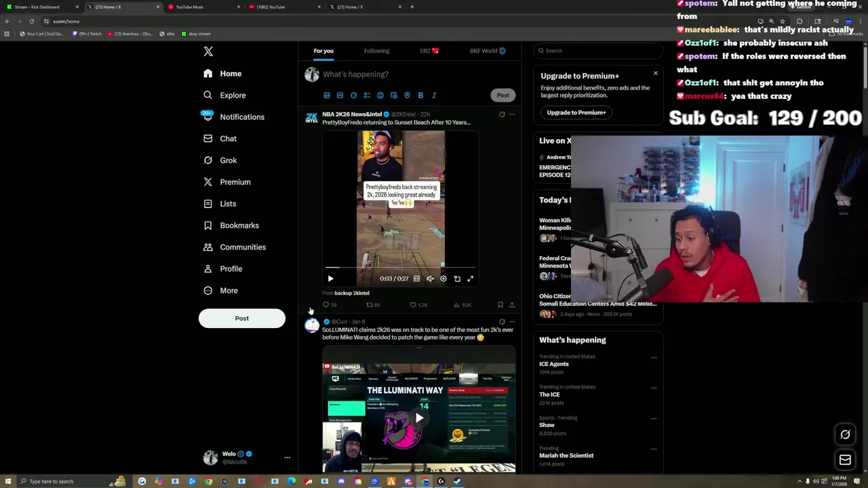Open Home in the X sidebar
The height and width of the screenshot is (488, 868).
222,73
